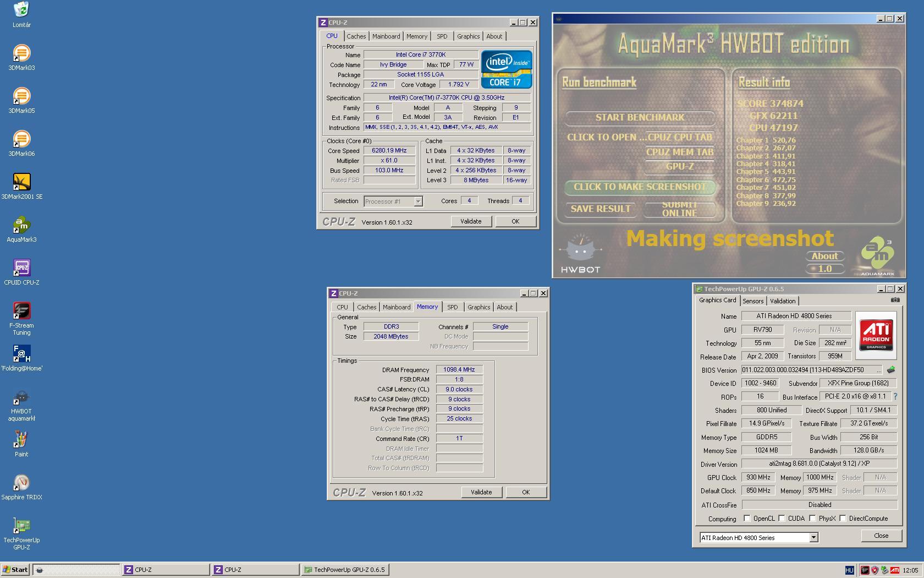Viewport: 924px width, 578px height.
Task: Click the About button in AquaMark
Action: 825,256
